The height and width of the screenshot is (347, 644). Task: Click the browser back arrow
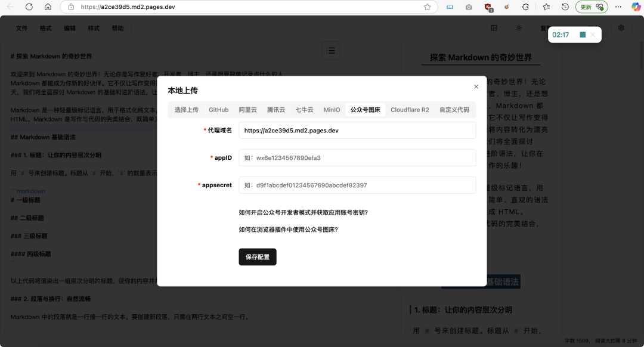10,7
